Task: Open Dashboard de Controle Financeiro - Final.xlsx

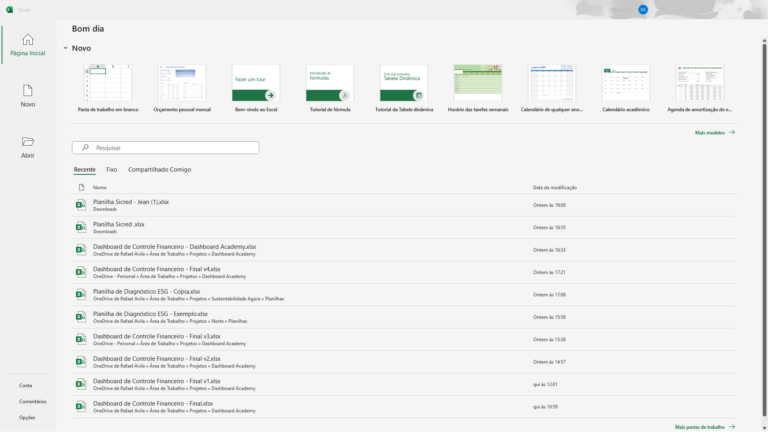Action: (x=404, y=407)
